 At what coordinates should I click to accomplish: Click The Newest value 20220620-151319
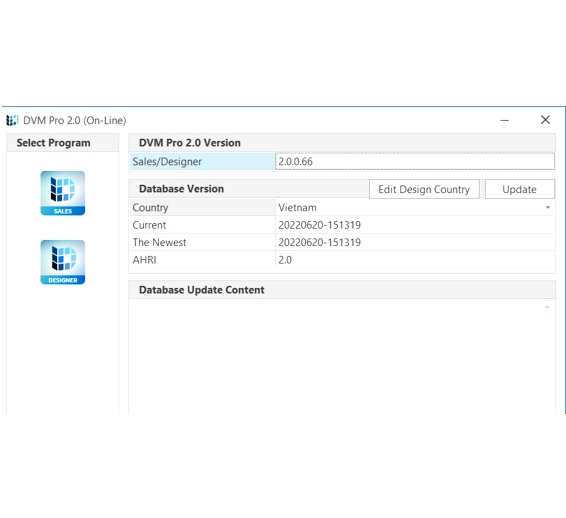319,242
